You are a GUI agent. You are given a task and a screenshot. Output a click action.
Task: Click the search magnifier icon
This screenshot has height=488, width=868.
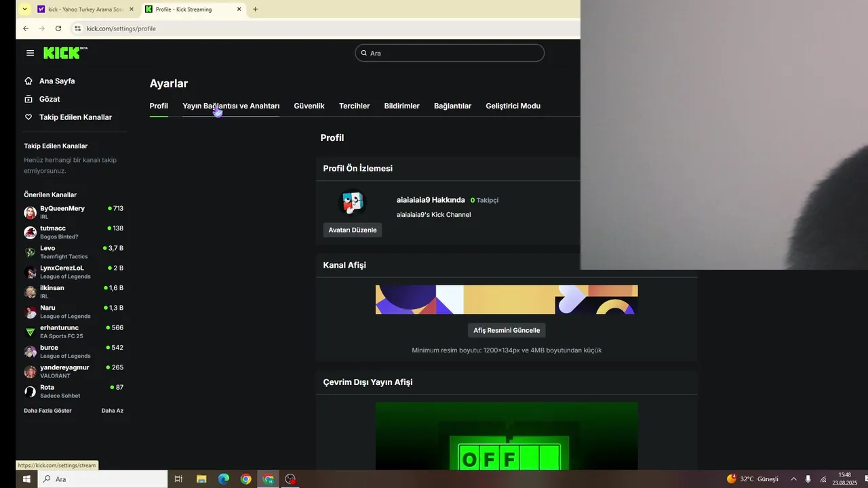pyautogui.click(x=363, y=53)
